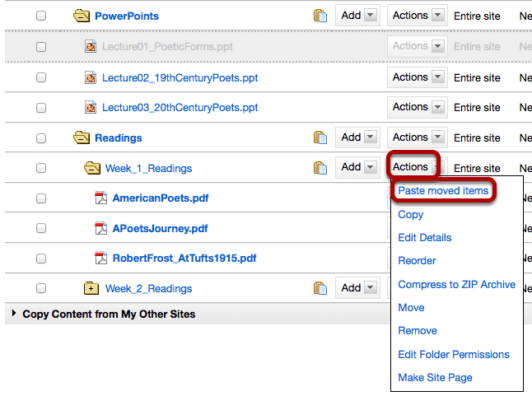Click Entire site text in Readings row
The width and height of the screenshot is (532, 396).
pyautogui.click(x=477, y=138)
